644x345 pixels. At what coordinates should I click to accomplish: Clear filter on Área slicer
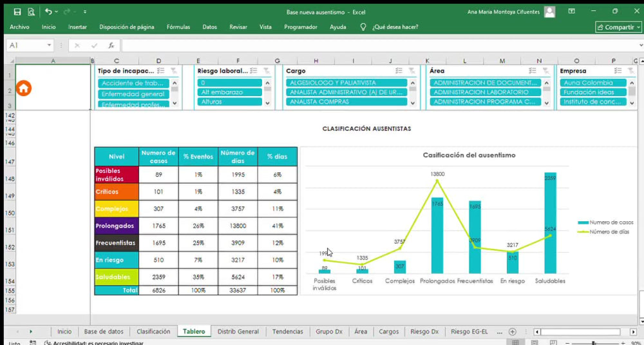coord(545,71)
